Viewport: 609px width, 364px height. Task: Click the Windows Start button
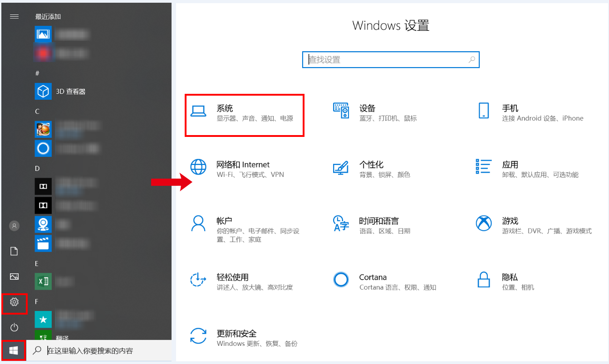[14, 350]
